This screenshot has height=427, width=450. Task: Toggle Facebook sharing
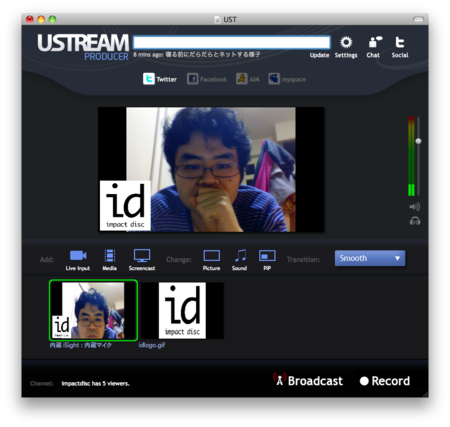pyautogui.click(x=207, y=79)
